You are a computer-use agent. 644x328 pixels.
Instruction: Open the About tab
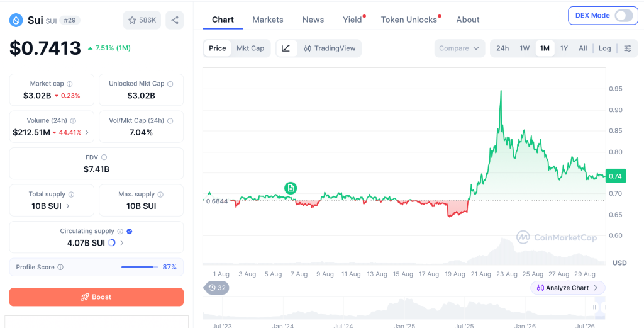coord(468,20)
